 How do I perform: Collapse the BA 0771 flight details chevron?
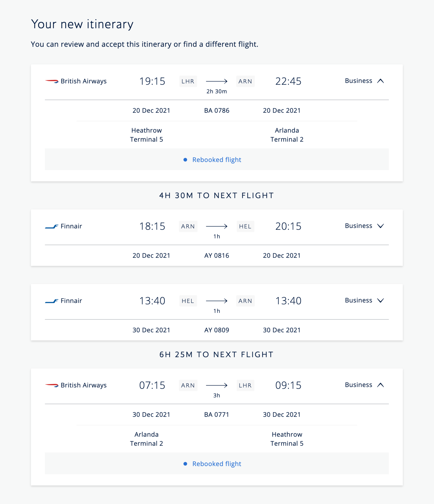click(x=380, y=385)
